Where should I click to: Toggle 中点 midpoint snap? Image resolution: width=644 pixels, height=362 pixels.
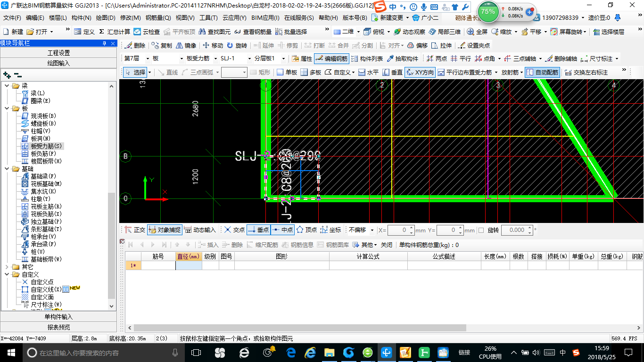pos(282,230)
